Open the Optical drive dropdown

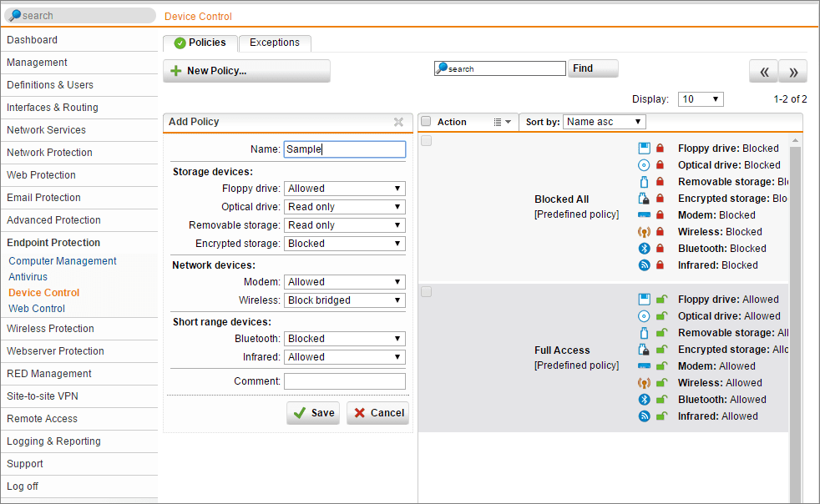(345, 206)
